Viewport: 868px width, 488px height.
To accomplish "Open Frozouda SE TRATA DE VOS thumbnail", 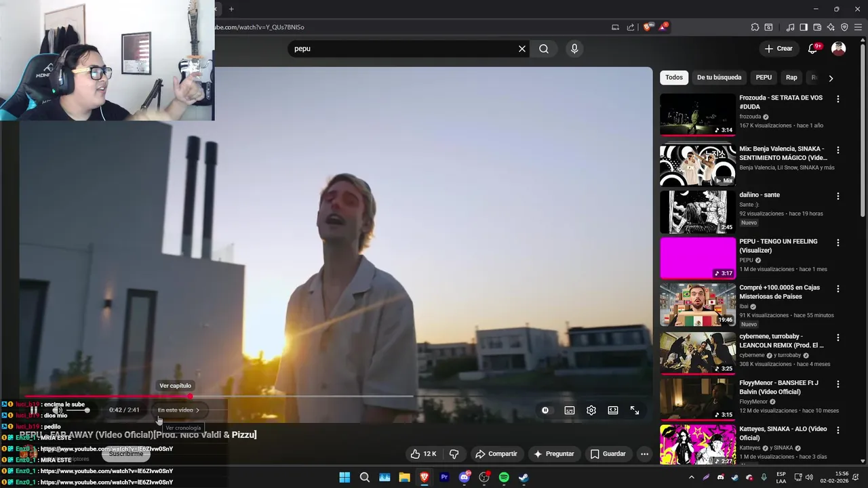I will 698,115.
